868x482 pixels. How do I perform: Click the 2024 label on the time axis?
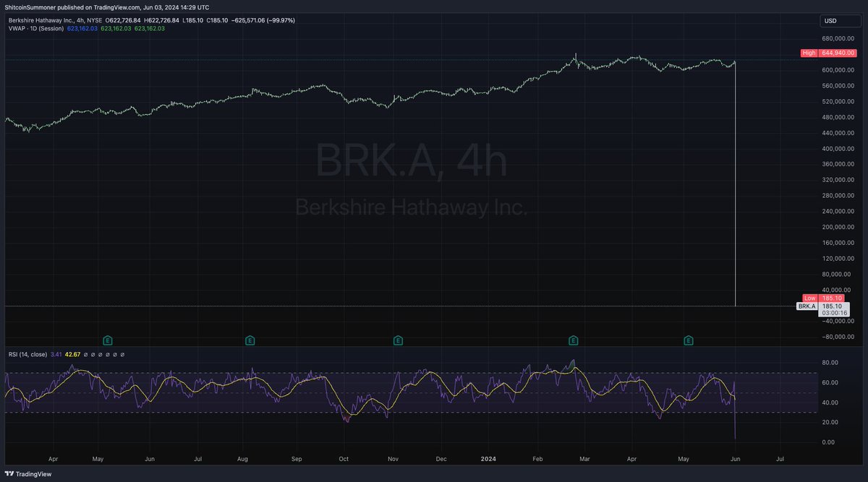click(489, 459)
